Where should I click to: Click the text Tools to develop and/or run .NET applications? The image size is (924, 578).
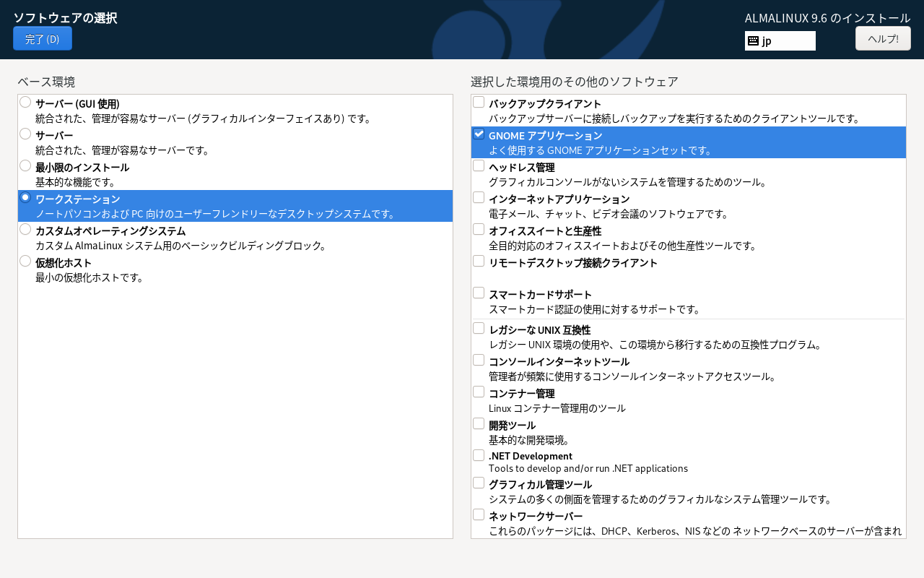click(588, 468)
